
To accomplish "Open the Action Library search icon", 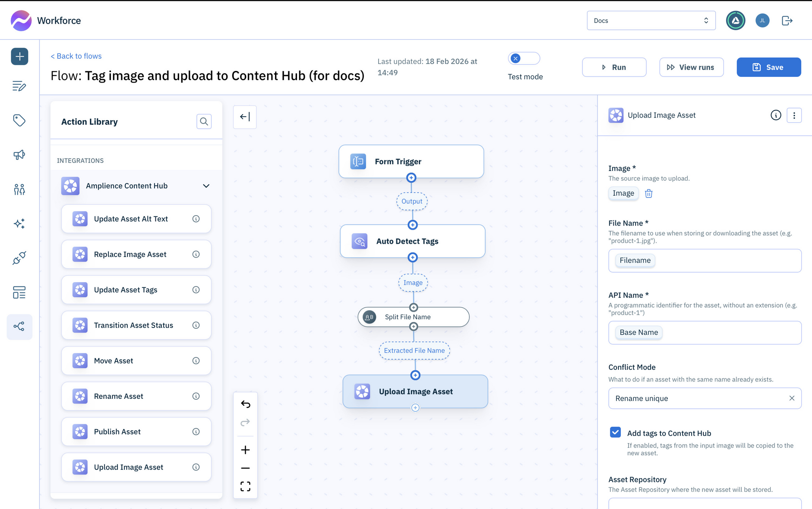I will pyautogui.click(x=204, y=121).
